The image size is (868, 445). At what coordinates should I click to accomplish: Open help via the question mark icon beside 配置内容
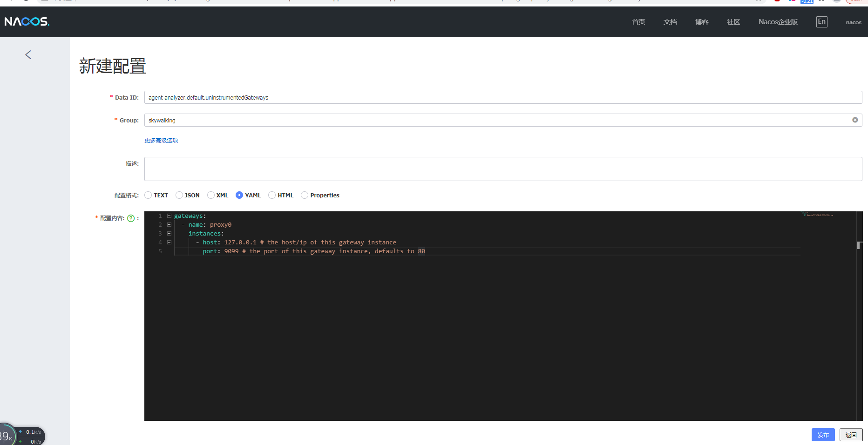[131, 218]
